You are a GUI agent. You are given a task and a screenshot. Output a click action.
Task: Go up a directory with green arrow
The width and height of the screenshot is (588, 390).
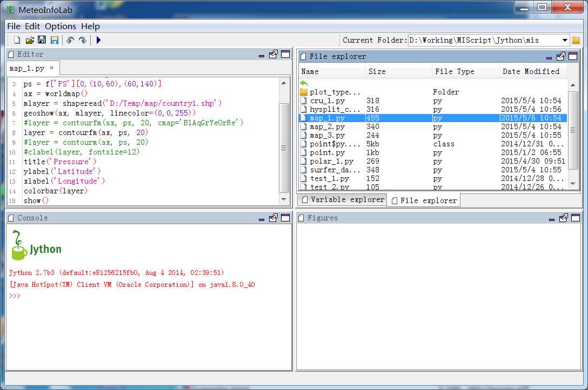click(x=304, y=83)
